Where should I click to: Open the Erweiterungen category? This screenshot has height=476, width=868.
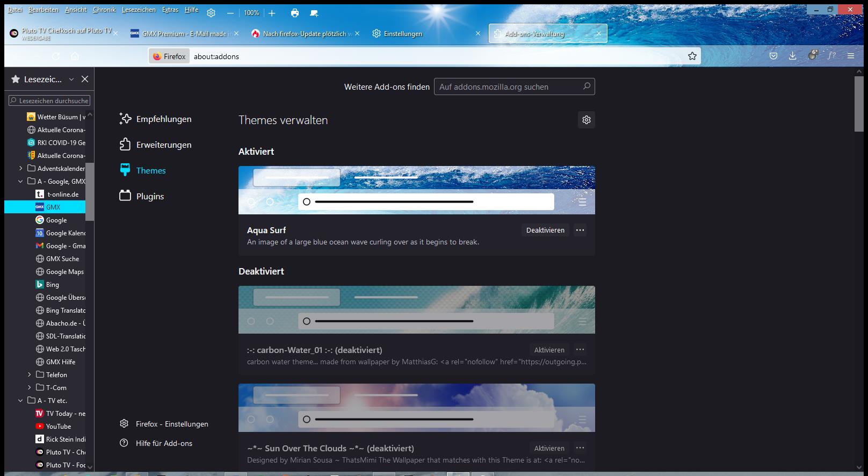click(x=155, y=145)
